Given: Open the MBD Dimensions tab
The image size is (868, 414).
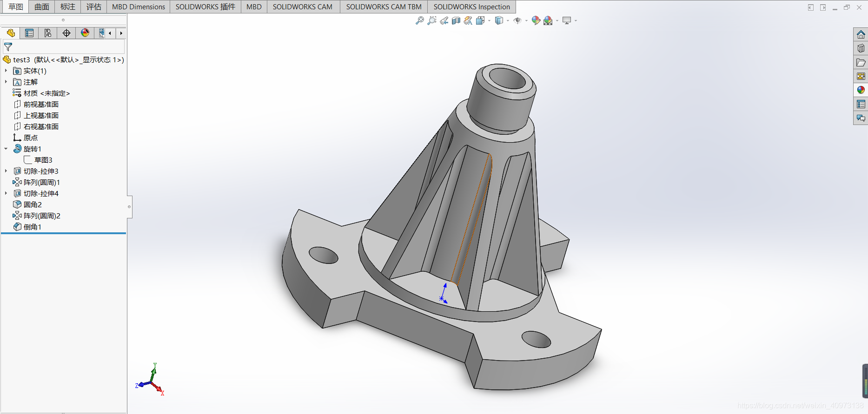Looking at the screenshot, I should 139,7.
